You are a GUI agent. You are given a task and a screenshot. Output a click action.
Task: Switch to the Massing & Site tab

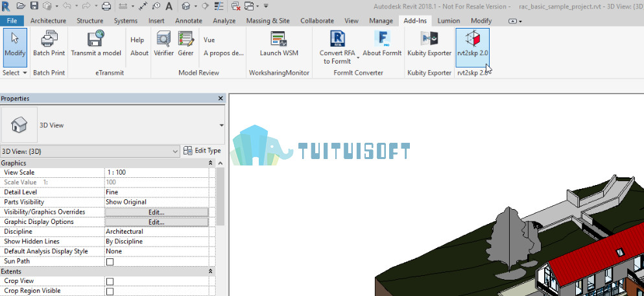[268, 21]
